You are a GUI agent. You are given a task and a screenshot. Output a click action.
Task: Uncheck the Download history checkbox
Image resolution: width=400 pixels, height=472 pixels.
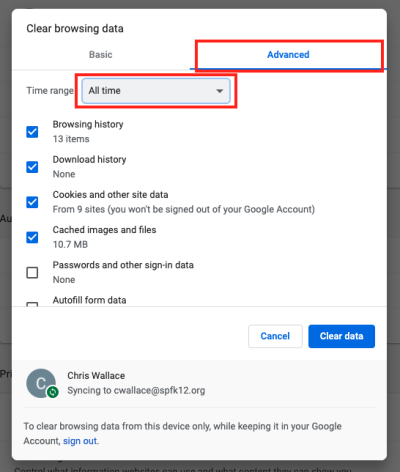32,167
